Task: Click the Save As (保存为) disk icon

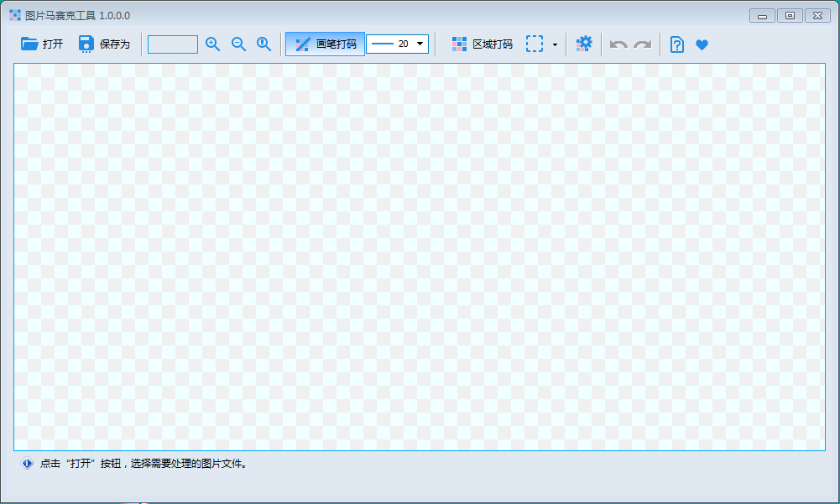Action: [86, 44]
